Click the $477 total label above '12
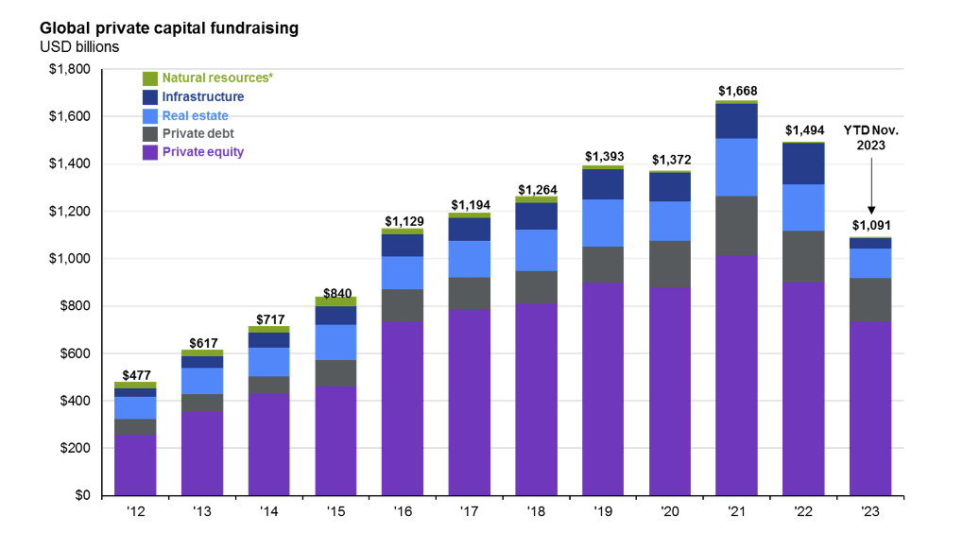This screenshot has height=550, width=980. (x=136, y=375)
